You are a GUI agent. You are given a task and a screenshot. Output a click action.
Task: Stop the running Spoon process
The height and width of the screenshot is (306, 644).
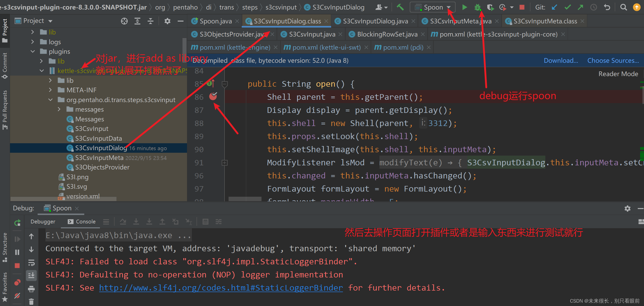pyautogui.click(x=522, y=7)
